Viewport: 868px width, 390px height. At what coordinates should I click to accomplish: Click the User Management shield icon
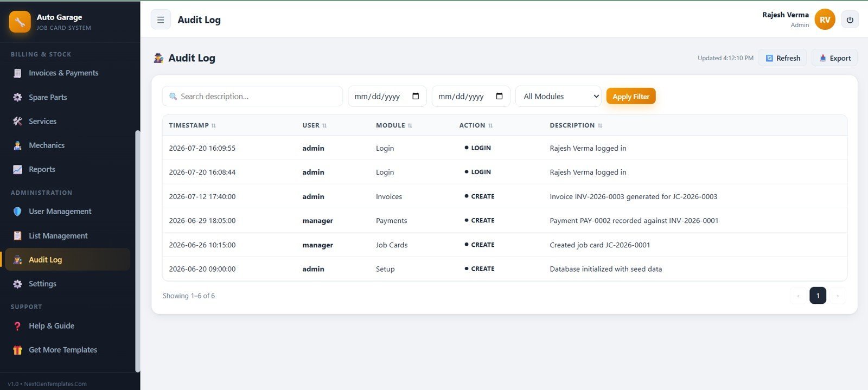pyautogui.click(x=17, y=212)
